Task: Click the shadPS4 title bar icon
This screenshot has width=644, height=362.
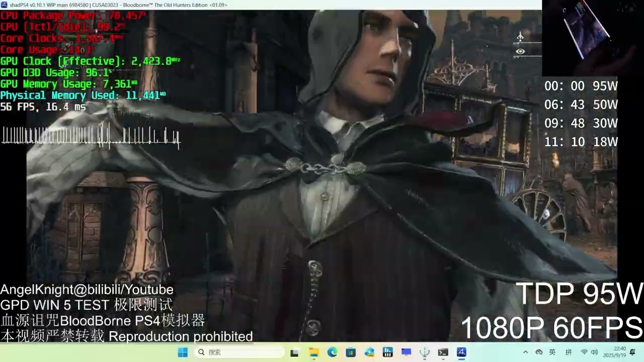Action: pyautogui.click(x=4, y=5)
